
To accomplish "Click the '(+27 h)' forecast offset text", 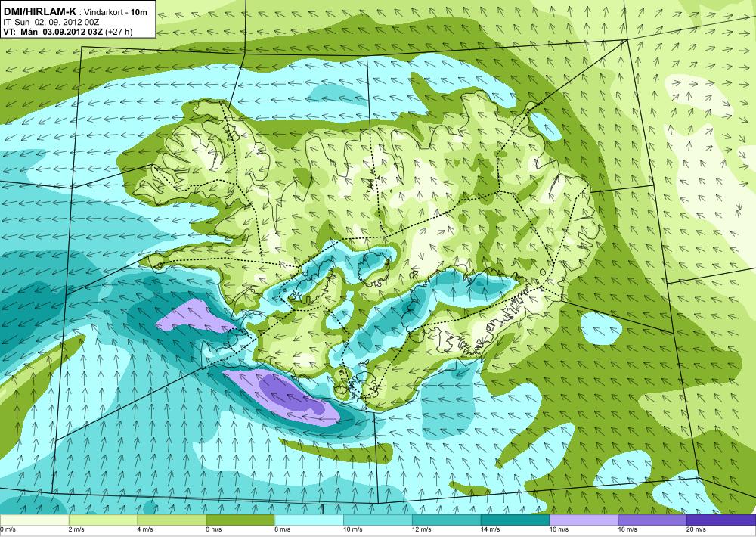I will [x=118, y=32].
